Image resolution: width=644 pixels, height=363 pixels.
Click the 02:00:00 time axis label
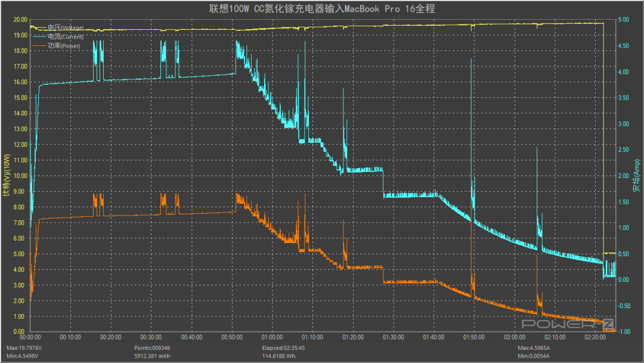point(515,337)
